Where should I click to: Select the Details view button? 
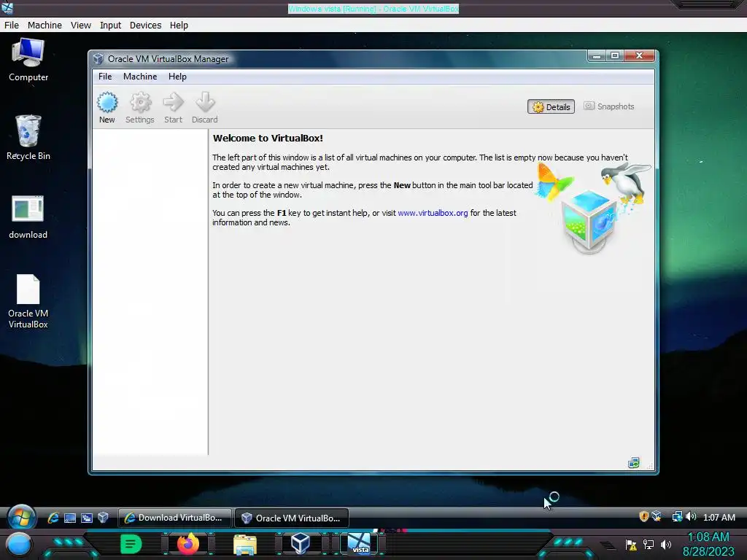point(551,106)
